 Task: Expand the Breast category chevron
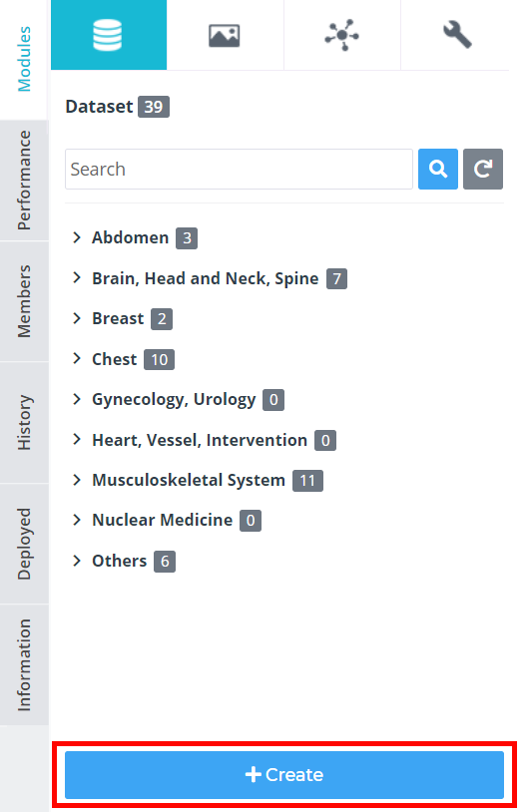77,318
